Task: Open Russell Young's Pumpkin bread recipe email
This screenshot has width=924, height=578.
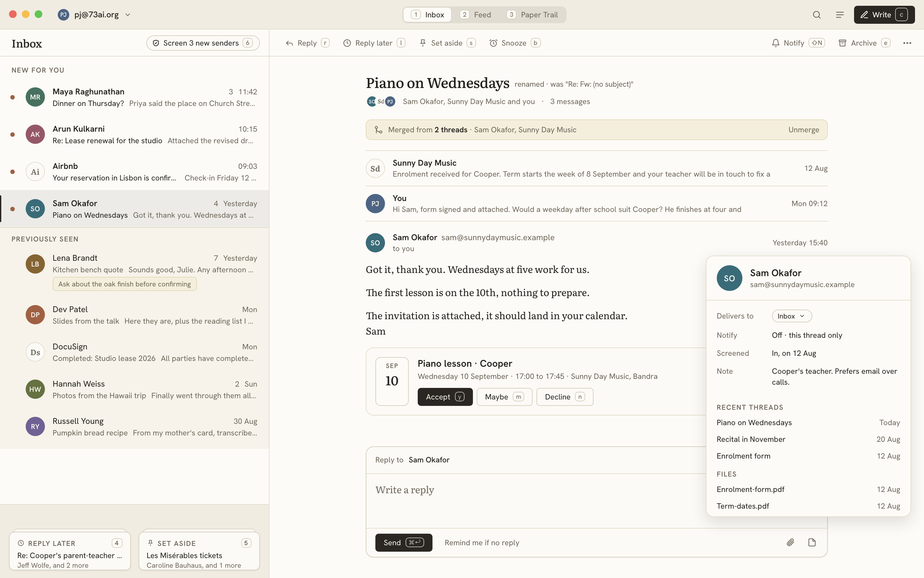Action: [134, 427]
